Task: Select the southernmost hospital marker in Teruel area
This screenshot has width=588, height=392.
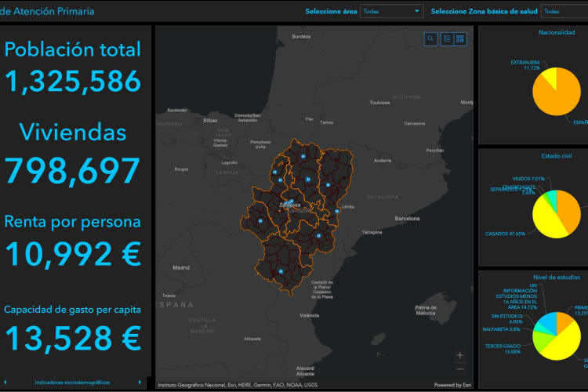Action: pyautogui.click(x=281, y=271)
